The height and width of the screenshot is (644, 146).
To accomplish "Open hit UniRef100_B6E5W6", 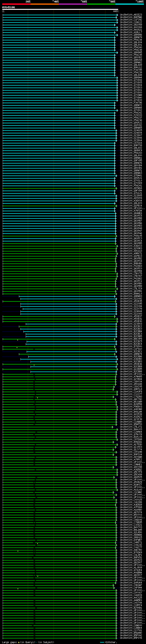I will click(131, 17).
